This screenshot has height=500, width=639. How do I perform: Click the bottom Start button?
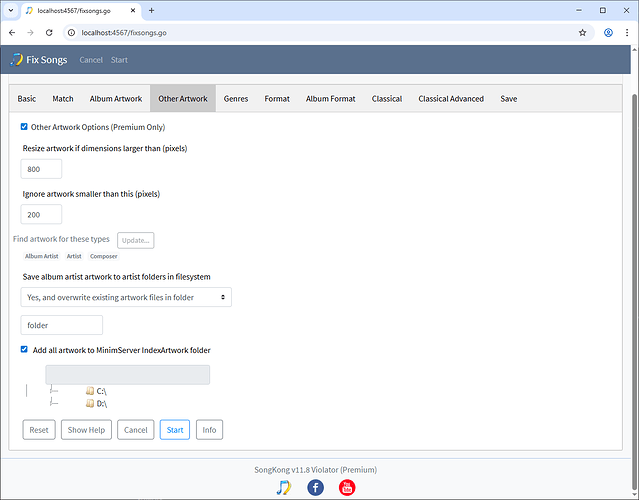(175, 430)
